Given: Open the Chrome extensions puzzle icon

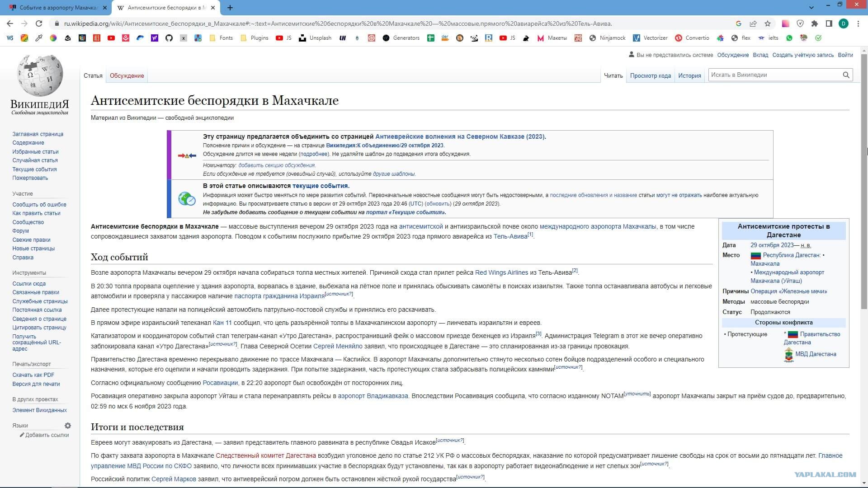Looking at the screenshot, I should pyautogui.click(x=815, y=23).
